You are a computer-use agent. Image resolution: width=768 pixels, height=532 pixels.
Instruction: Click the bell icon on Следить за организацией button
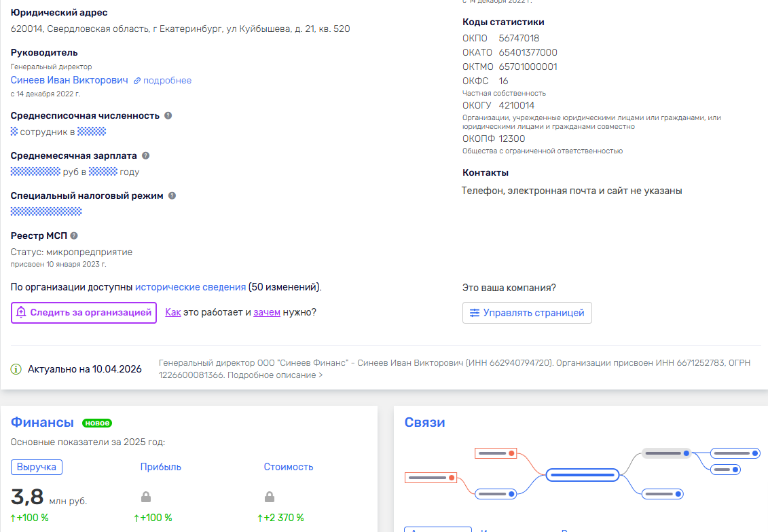pyautogui.click(x=22, y=312)
